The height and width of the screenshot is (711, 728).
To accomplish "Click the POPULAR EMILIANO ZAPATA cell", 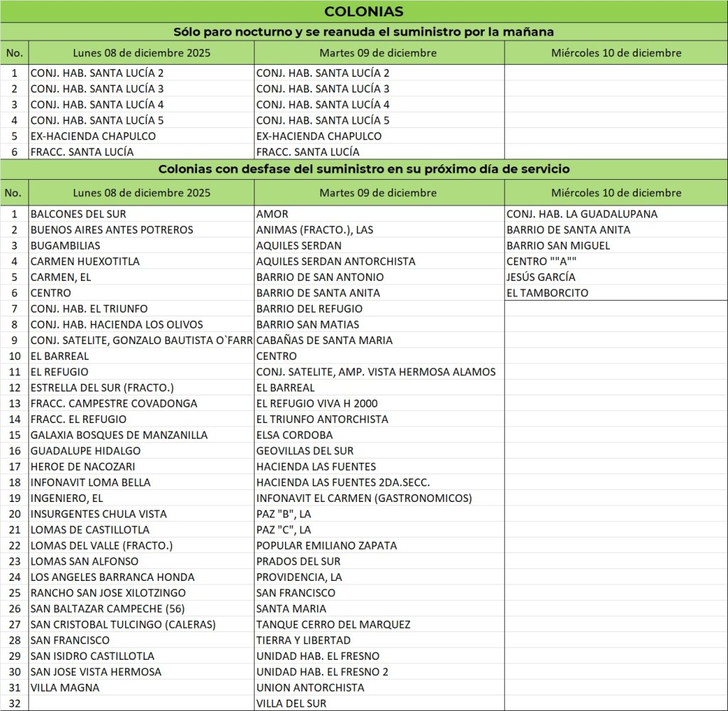I will coord(326,545).
